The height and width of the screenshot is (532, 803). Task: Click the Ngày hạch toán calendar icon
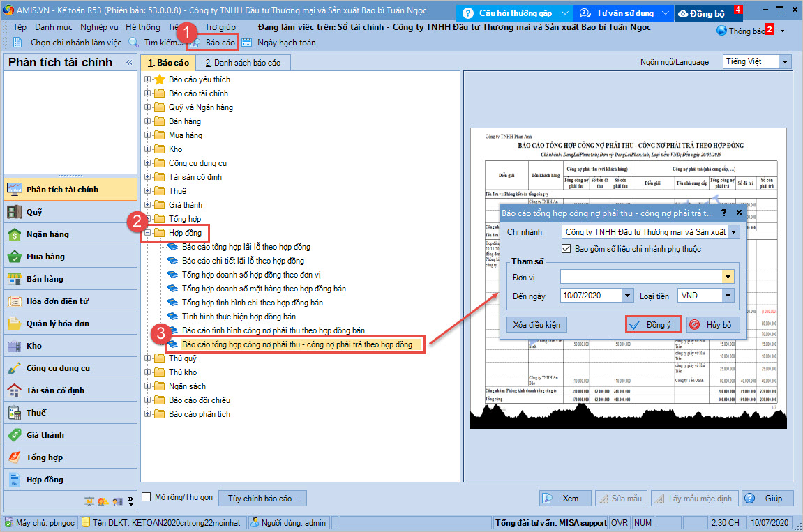coord(247,43)
